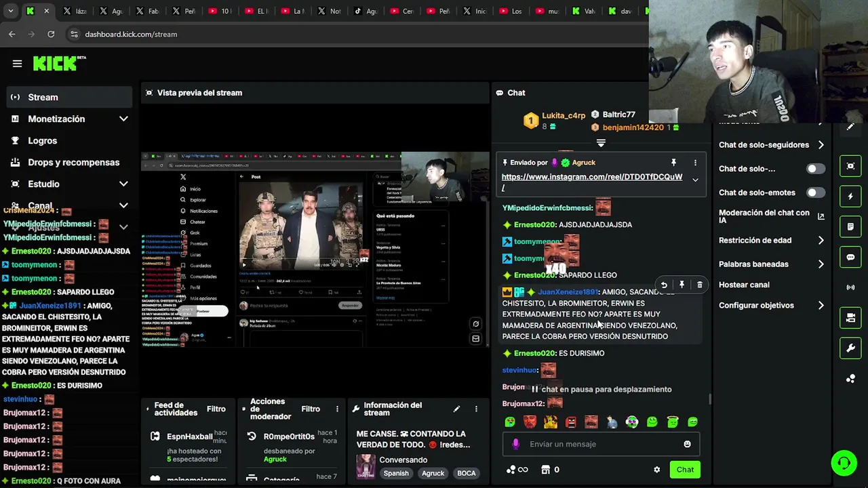This screenshot has height=488, width=868.
Task: Expand pinned message with chevron
Action: (x=695, y=180)
